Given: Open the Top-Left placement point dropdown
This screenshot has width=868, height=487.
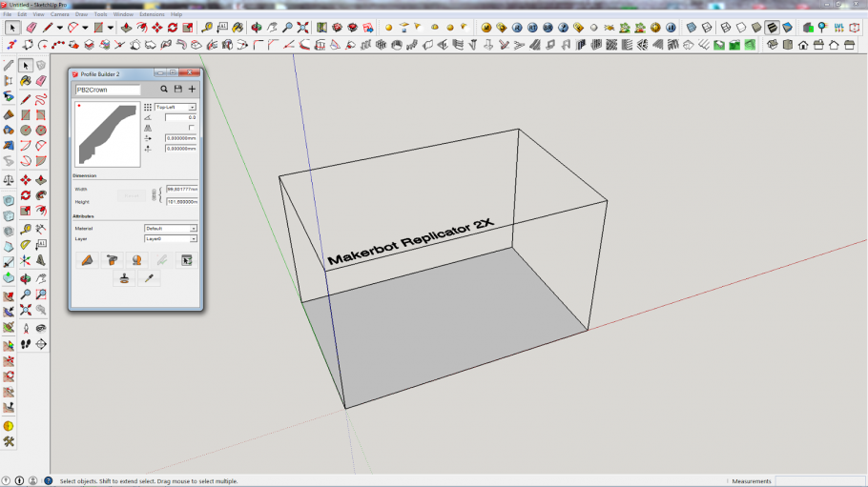Looking at the screenshot, I should coord(176,107).
